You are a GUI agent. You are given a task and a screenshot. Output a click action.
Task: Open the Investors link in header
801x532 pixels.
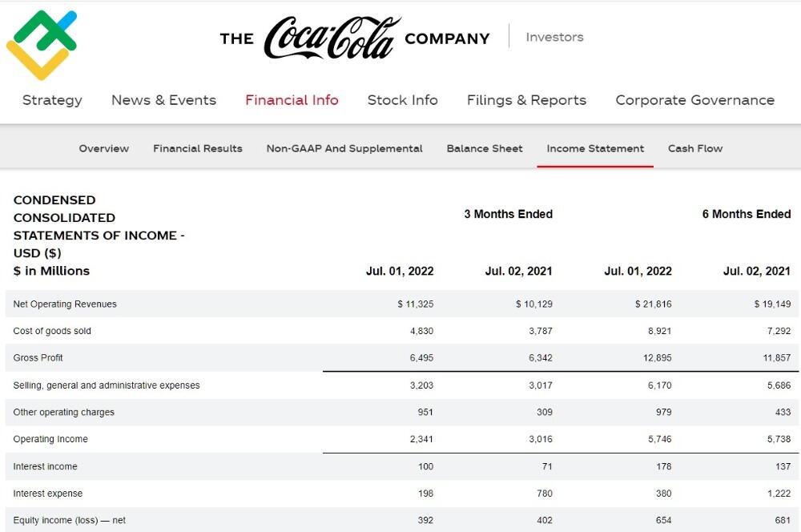pos(554,37)
